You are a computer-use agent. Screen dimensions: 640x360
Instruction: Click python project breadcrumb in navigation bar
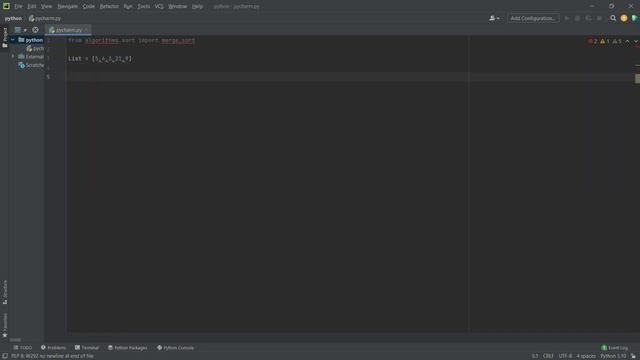(13, 18)
